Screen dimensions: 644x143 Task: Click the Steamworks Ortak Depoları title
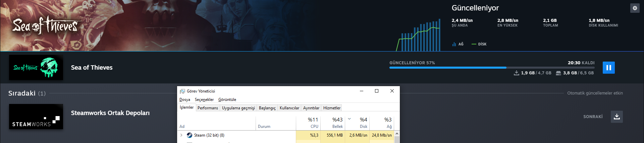point(110,113)
